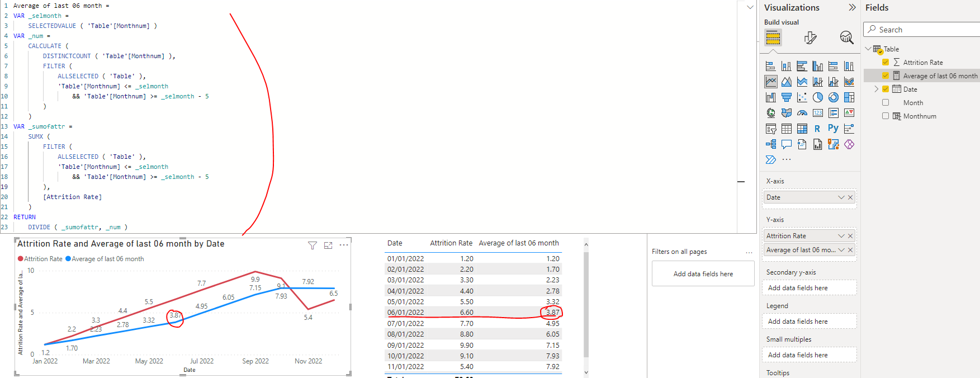This screenshot has width=980, height=378.
Task: Insert the KPI visual
Action: click(x=849, y=113)
